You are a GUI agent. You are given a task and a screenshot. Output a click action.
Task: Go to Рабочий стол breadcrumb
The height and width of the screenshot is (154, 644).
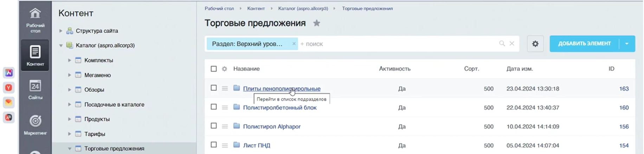tap(219, 8)
